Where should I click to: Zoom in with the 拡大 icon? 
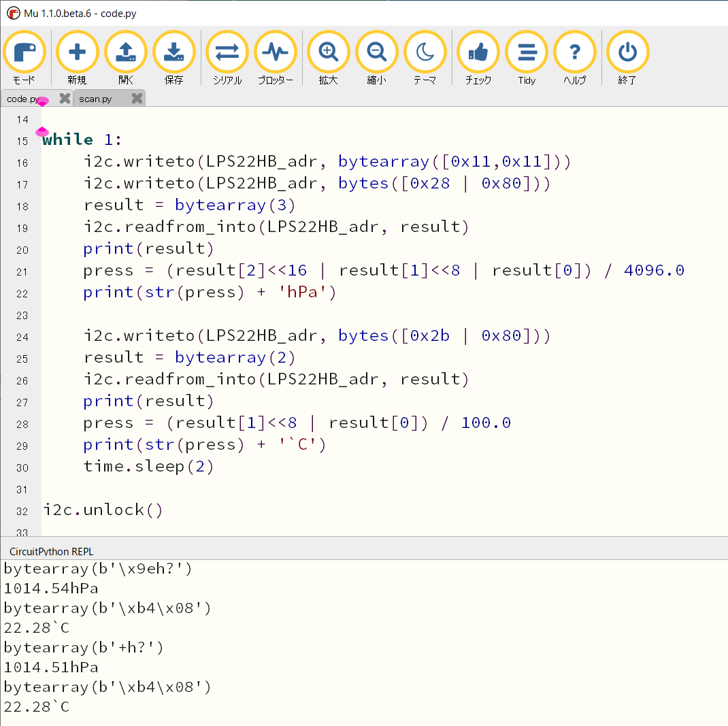click(x=328, y=52)
